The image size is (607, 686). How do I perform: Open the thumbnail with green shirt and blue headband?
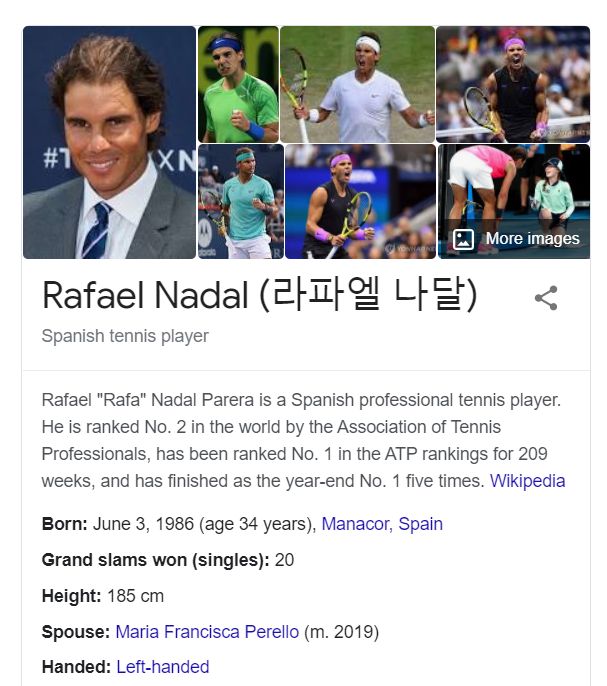click(x=238, y=84)
